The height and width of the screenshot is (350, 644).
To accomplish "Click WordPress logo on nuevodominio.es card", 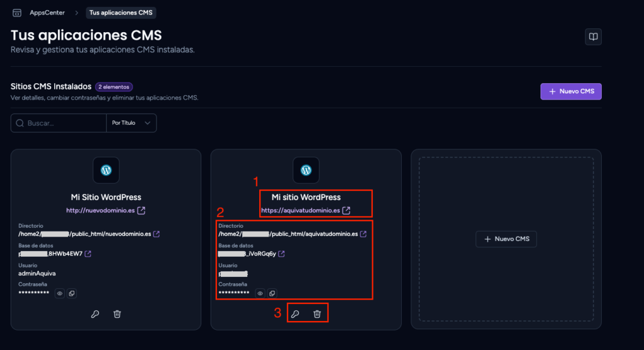I will pos(106,170).
